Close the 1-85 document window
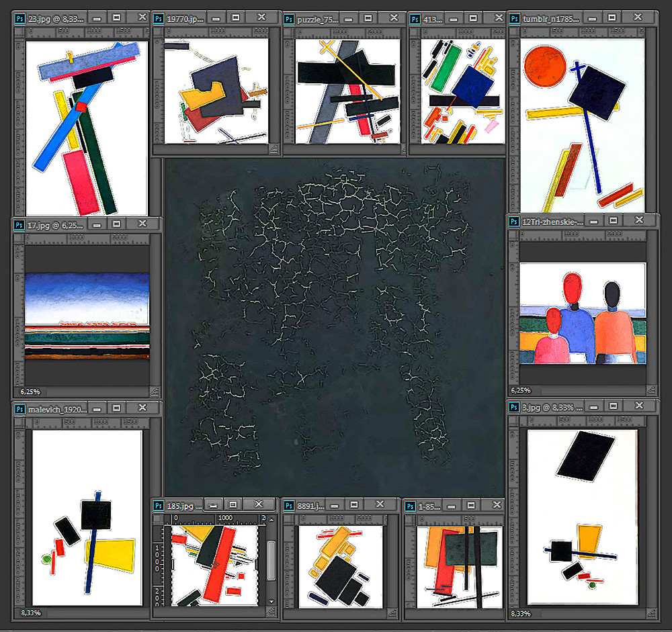The width and height of the screenshot is (672, 632). 497,505
